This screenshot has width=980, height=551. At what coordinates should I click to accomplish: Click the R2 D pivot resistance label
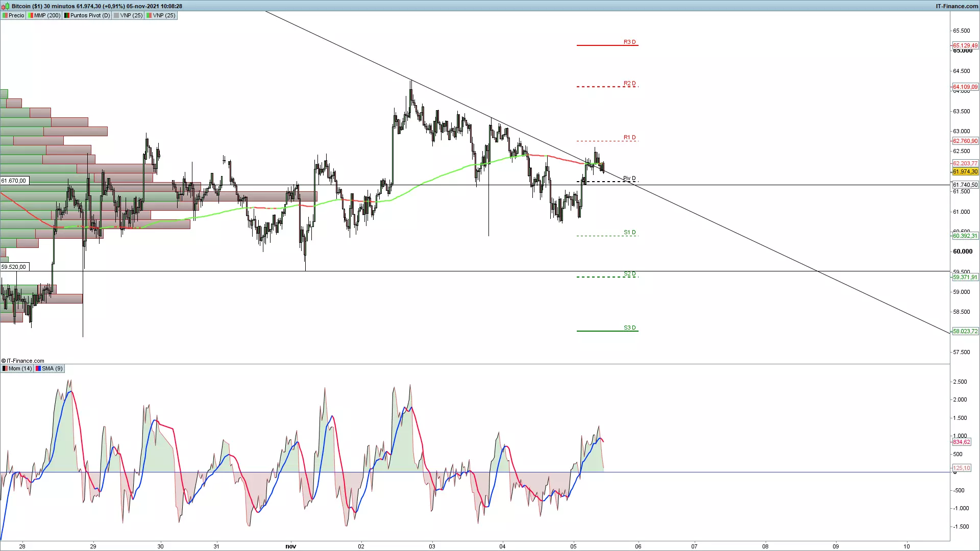point(630,83)
